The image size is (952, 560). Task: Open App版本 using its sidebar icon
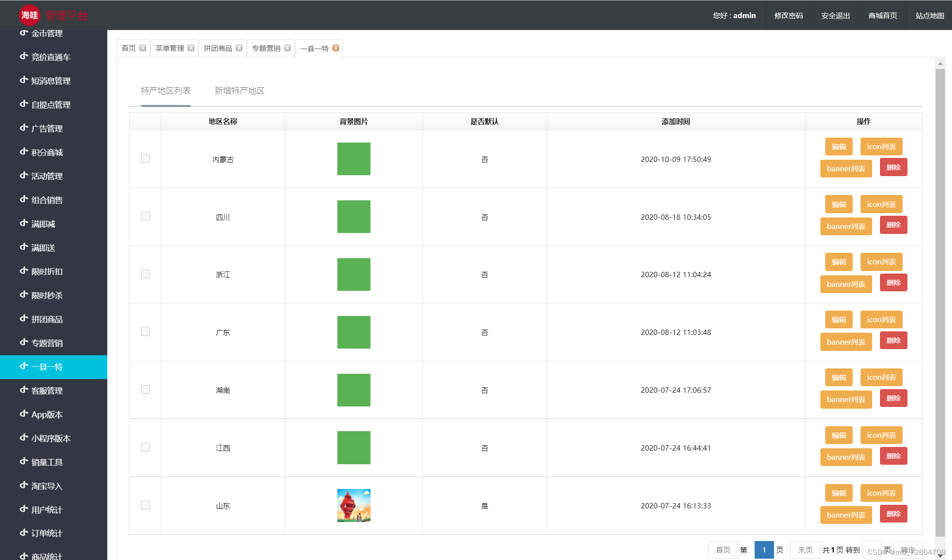24,414
